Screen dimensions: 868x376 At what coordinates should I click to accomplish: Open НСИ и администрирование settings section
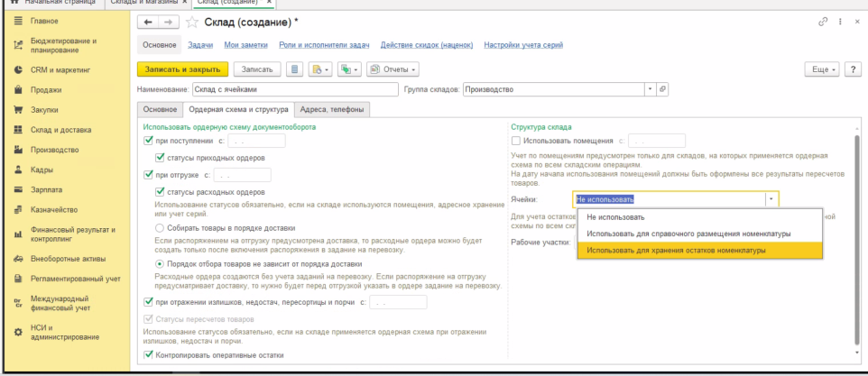click(x=63, y=331)
